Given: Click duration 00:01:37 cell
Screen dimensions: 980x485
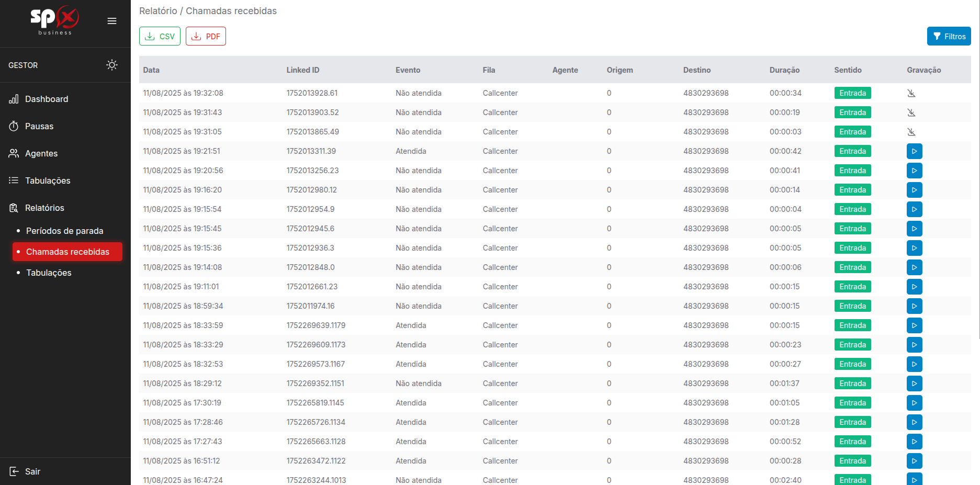Looking at the screenshot, I should tap(784, 384).
